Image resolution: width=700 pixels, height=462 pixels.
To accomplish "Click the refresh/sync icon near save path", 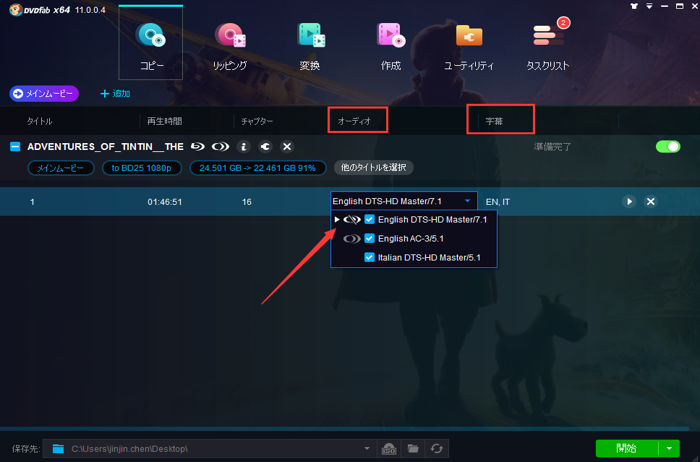I will (437, 449).
